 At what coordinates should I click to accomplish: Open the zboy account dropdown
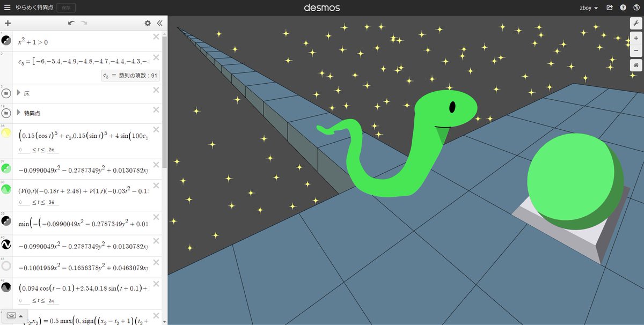589,8
